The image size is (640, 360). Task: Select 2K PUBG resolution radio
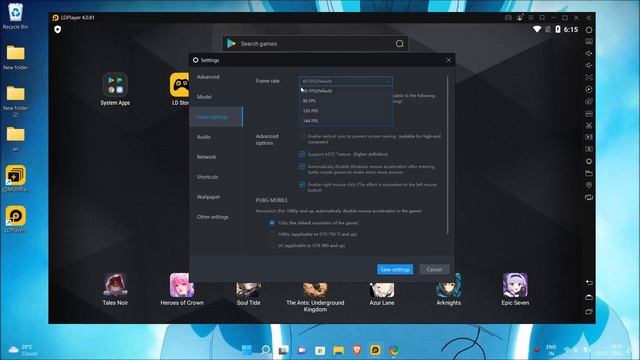(x=272, y=246)
